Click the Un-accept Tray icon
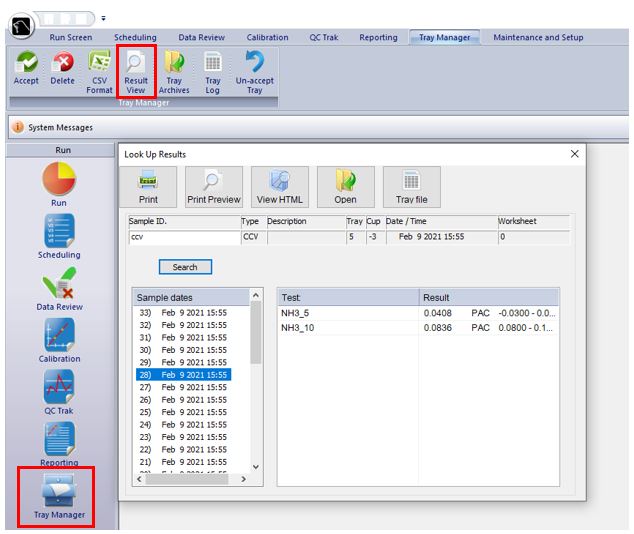 pyautogui.click(x=254, y=71)
